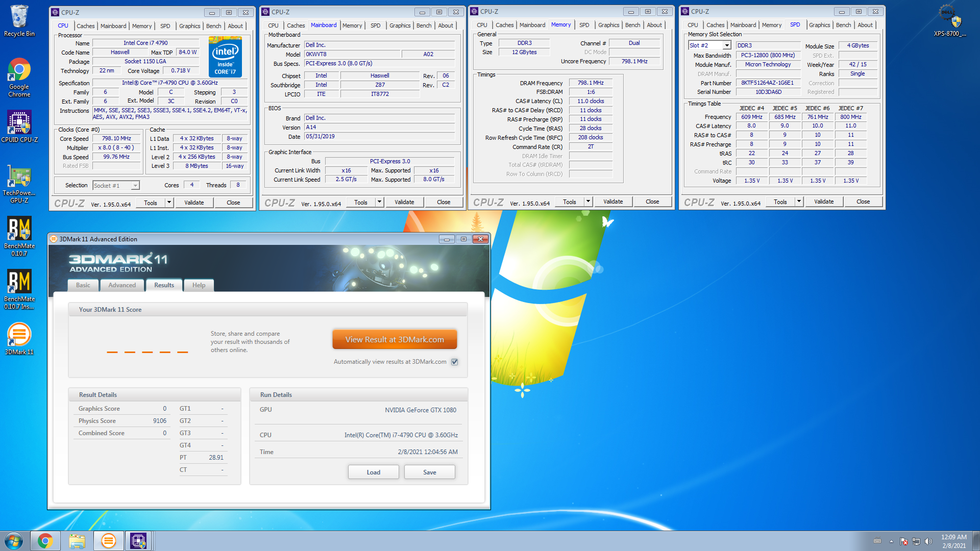
Task: Open the BenchMate 0.10.7 Installer icon
Action: pyautogui.click(x=19, y=289)
